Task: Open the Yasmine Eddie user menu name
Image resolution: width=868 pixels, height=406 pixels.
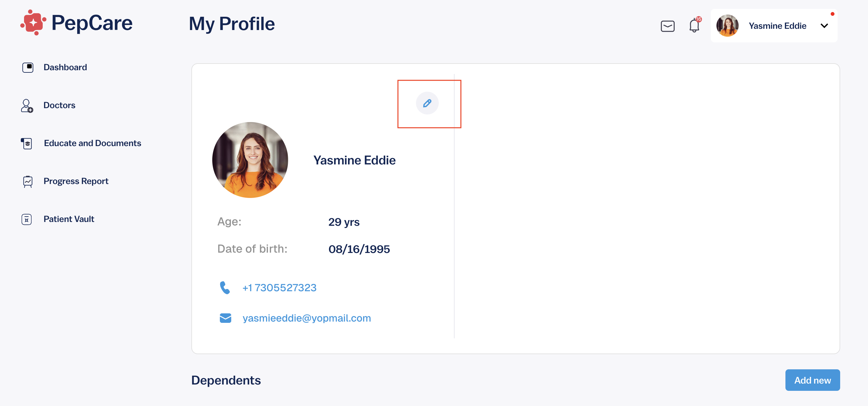Action: tap(777, 26)
